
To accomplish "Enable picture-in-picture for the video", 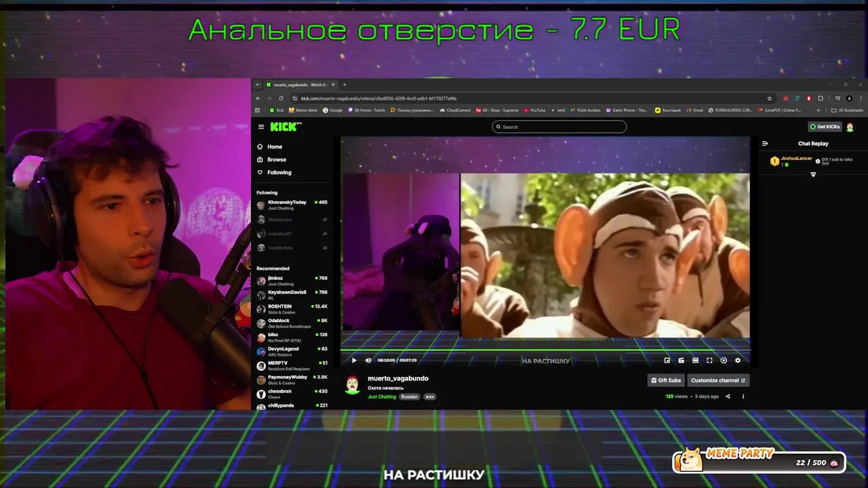I will point(667,361).
